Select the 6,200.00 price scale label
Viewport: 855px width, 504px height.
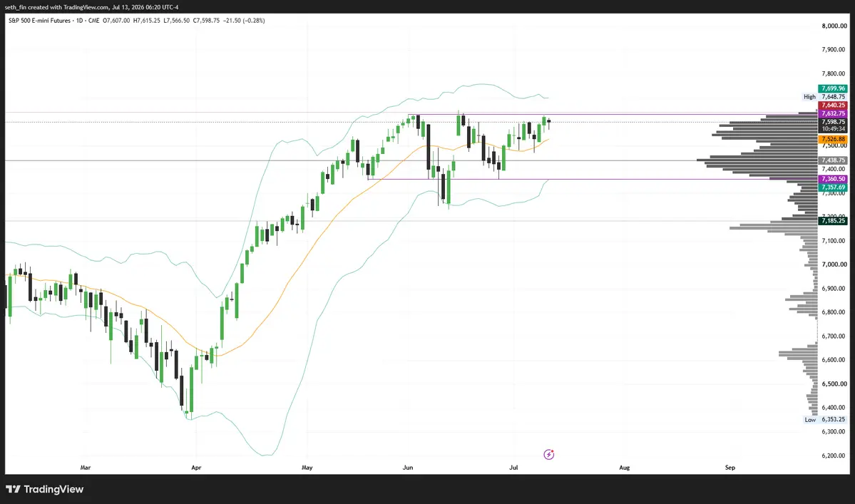834,456
